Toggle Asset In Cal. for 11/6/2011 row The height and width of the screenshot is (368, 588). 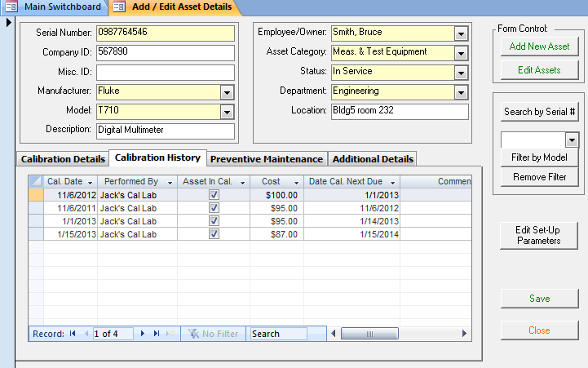214,208
